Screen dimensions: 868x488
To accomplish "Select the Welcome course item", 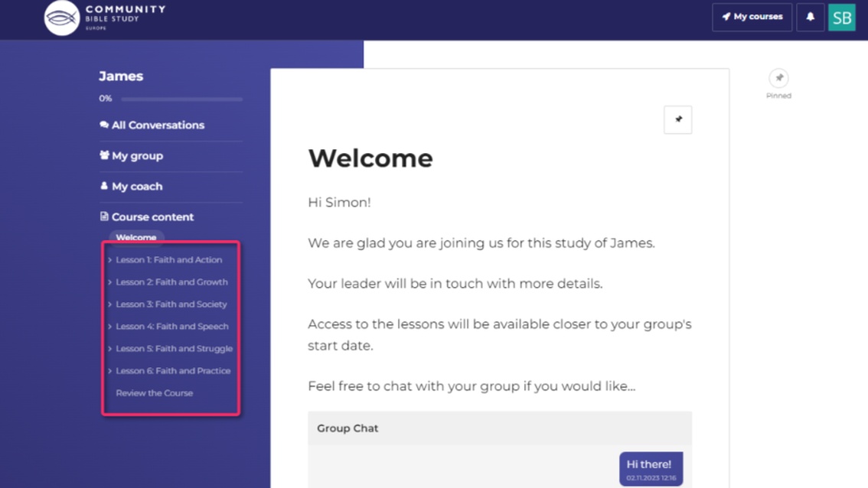I will coord(136,237).
